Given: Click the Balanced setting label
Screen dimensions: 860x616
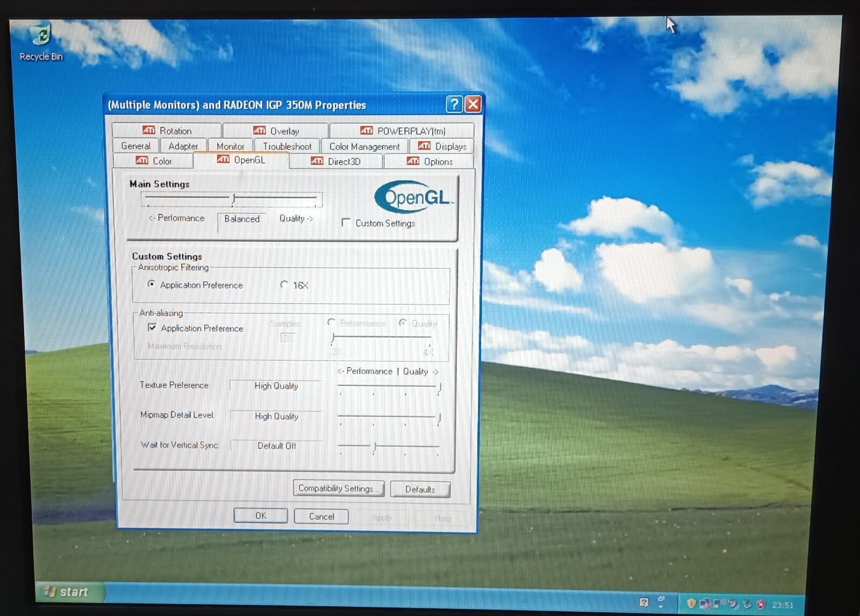Looking at the screenshot, I should click(242, 219).
